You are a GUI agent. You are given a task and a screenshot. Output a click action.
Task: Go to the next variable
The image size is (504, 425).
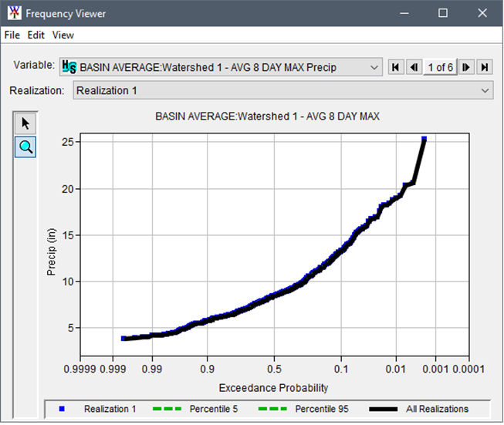tap(466, 67)
